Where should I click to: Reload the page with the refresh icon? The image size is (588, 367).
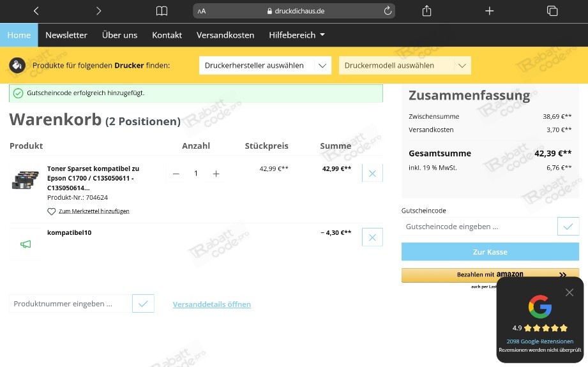[388, 11]
